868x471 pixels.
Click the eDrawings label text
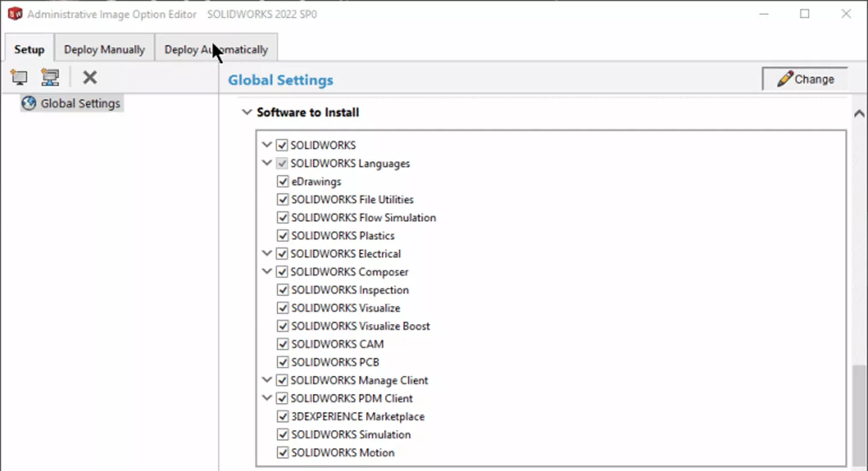click(316, 182)
